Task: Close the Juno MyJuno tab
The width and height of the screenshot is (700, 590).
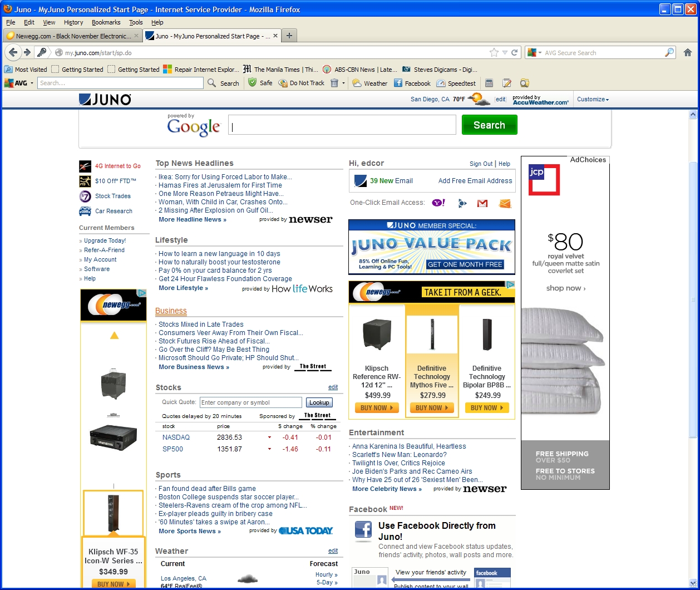Action: [275, 36]
